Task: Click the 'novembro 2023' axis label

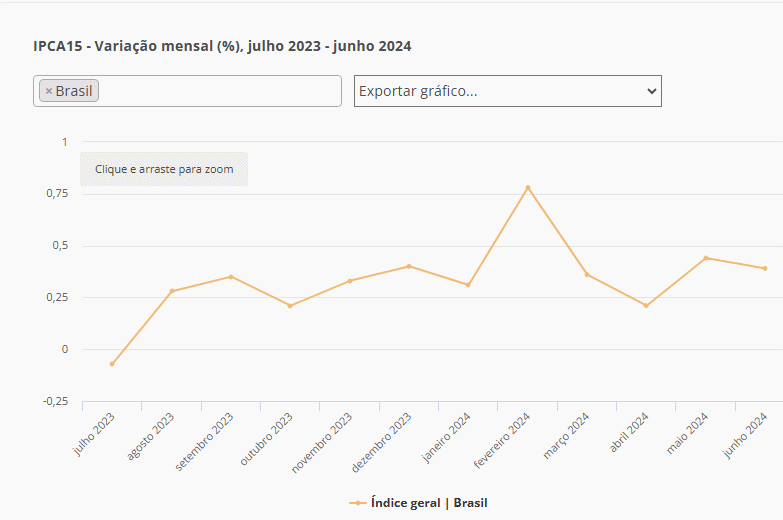Action: tap(322, 443)
